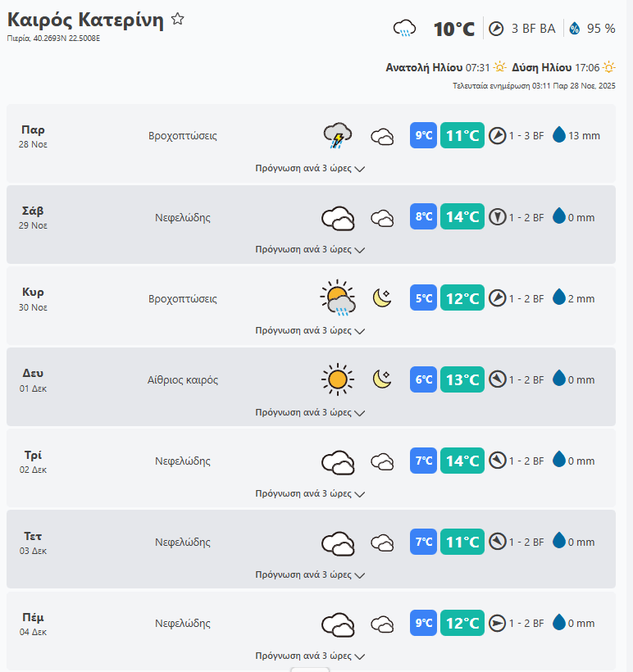Click the sunrise sun icon beside 07:31

500,67
